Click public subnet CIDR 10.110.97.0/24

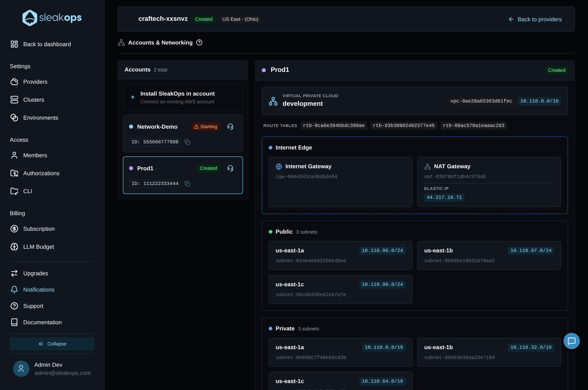tap(531, 251)
